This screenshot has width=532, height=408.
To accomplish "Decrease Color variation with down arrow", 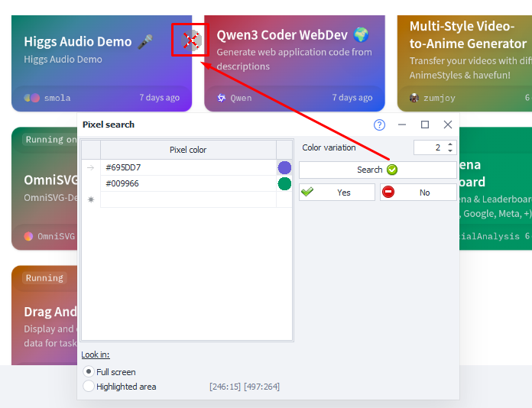I will pyautogui.click(x=450, y=151).
